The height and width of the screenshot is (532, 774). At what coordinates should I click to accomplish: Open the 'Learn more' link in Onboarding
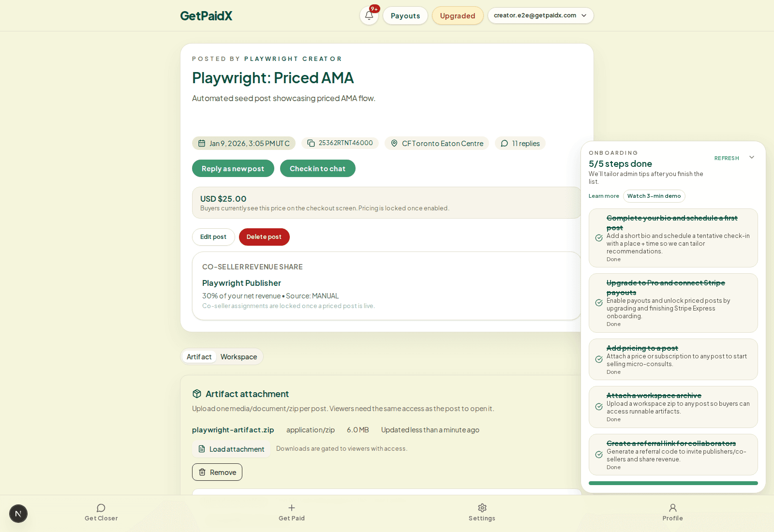click(603, 196)
